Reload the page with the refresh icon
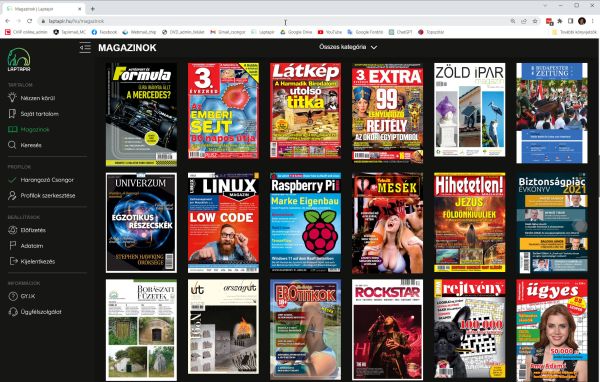Viewport: 600px width, 382px height. pyautogui.click(x=29, y=21)
